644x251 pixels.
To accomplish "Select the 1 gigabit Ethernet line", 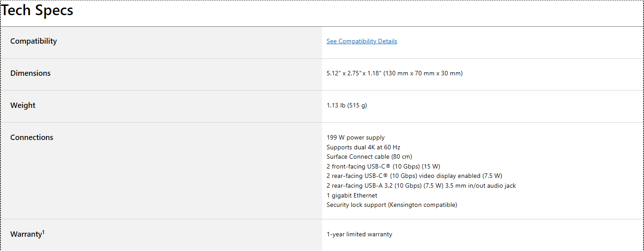I will click(x=352, y=196).
